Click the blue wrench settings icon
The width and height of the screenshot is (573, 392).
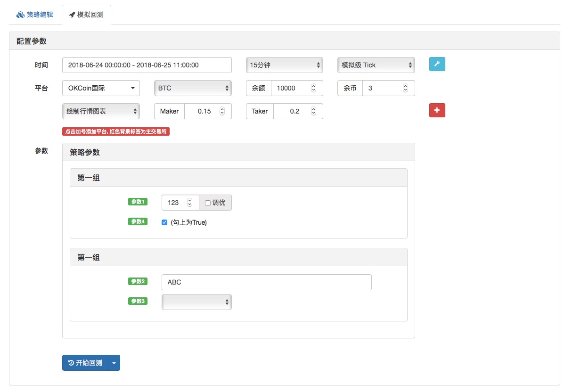point(437,64)
